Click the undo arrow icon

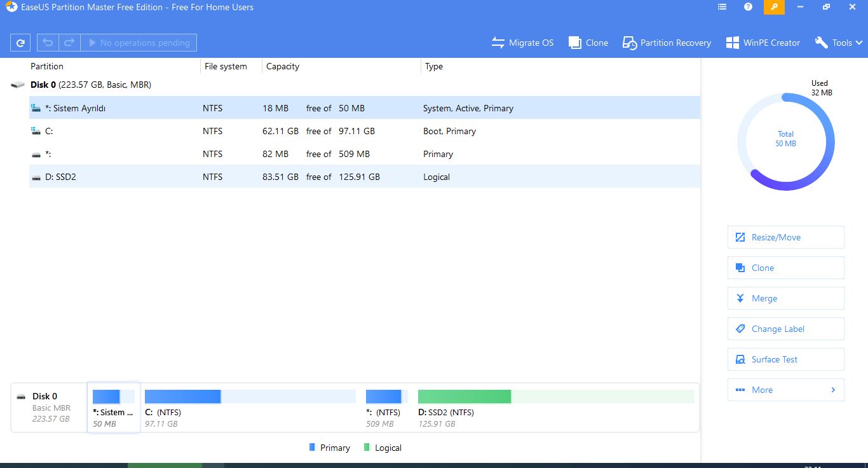(48, 43)
